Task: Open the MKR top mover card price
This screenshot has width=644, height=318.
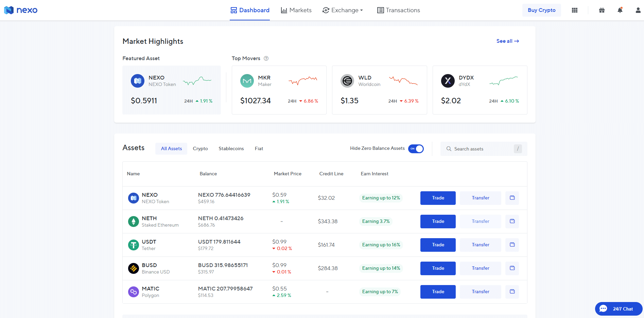Action: (x=256, y=101)
